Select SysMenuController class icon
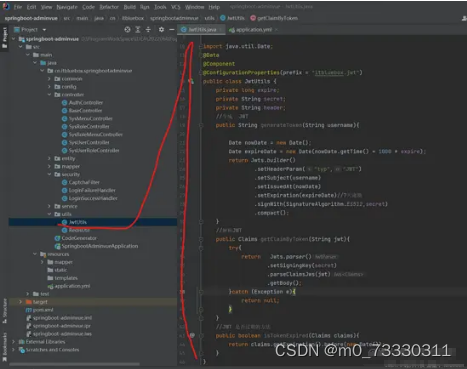This screenshot has height=369, width=467. [x=65, y=119]
